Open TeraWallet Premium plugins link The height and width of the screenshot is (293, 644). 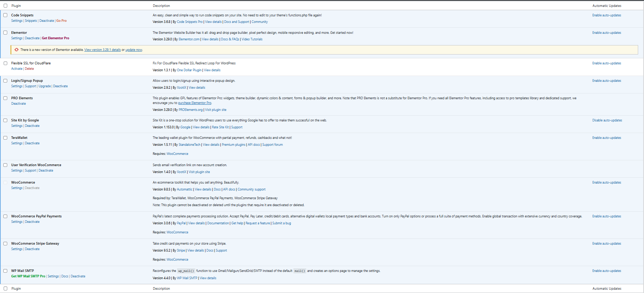click(233, 145)
